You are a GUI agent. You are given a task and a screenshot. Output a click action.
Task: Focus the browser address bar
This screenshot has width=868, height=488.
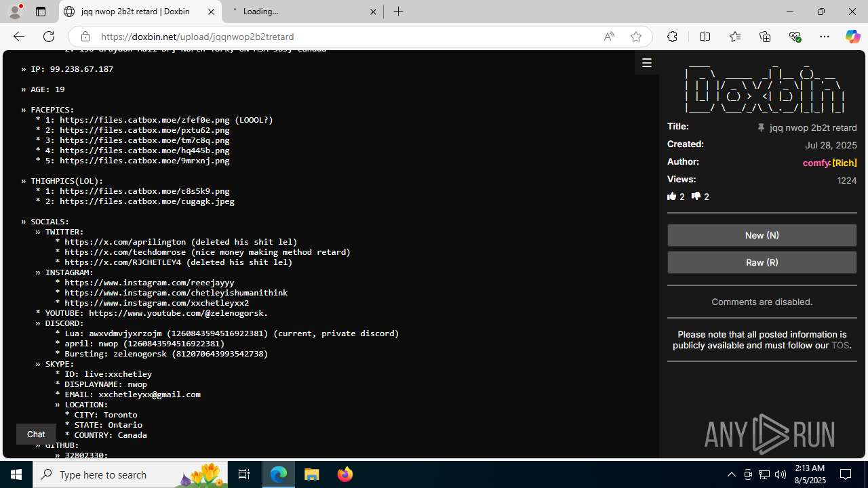(x=346, y=37)
